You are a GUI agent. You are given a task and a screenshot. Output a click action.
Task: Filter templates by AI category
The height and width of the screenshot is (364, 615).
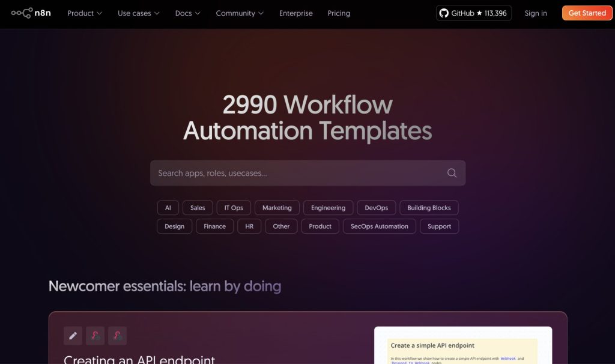168,208
